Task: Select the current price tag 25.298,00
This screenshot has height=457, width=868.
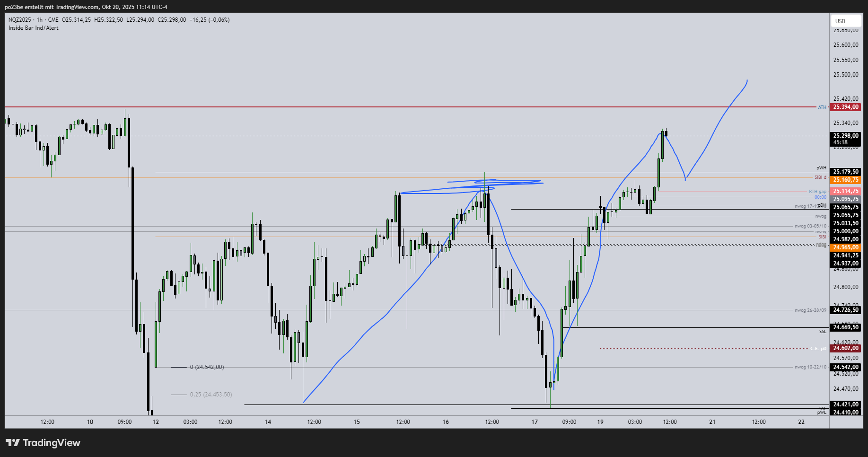Action: click(x=846, y=136)
